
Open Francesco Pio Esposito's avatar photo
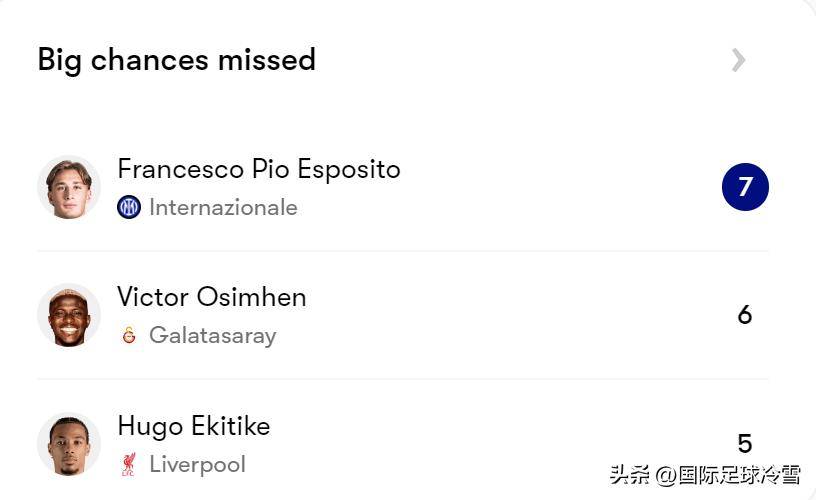point(68,187)
